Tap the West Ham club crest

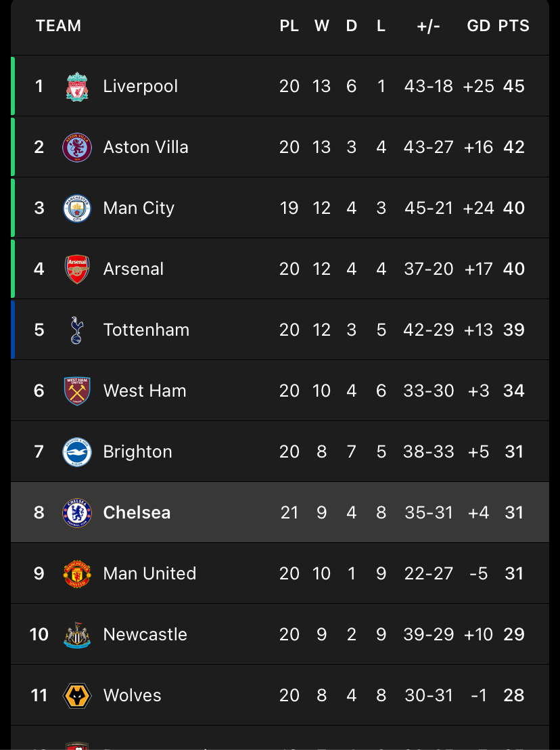(x=77, y=391)
